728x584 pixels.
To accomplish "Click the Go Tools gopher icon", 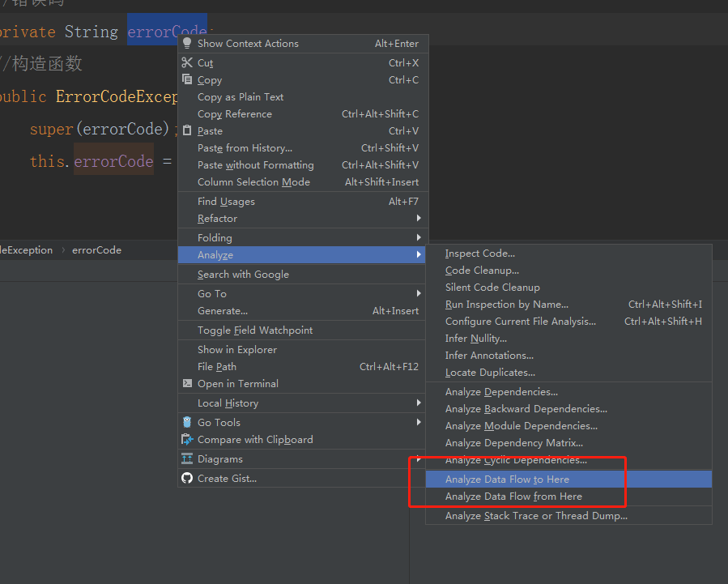I will coord(188,423).
